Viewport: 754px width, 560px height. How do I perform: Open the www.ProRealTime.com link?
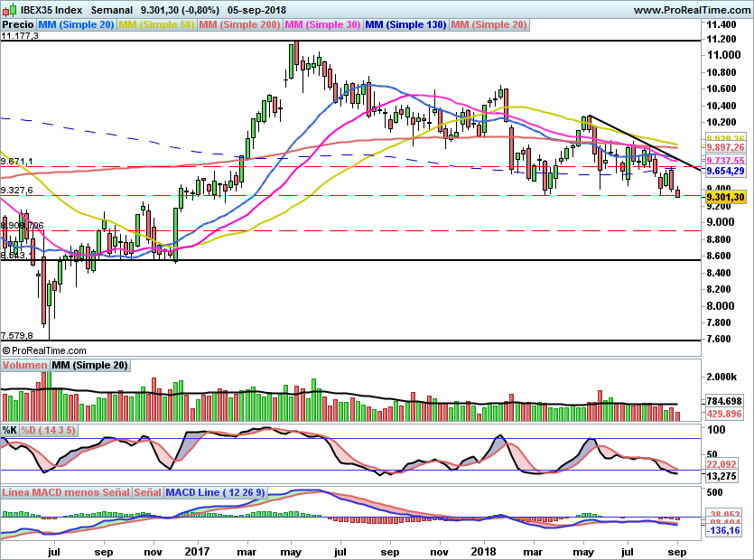pos(691,10)
